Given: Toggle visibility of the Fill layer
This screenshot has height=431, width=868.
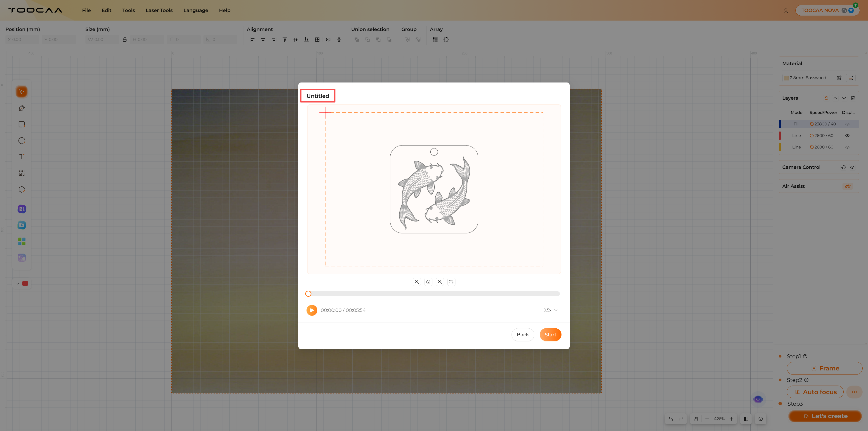Looking at the screenshot, I should pyautogui.click(x=847, y=124).
